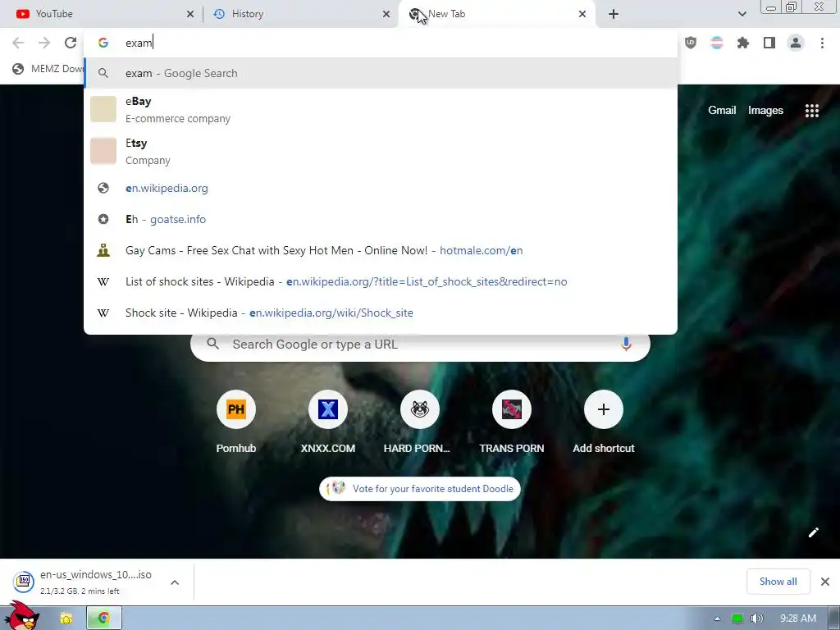Click the Etsy suggestion thumbnail
Screen dimensions: 840x630
pyautogui.click(x=103, y=151)
